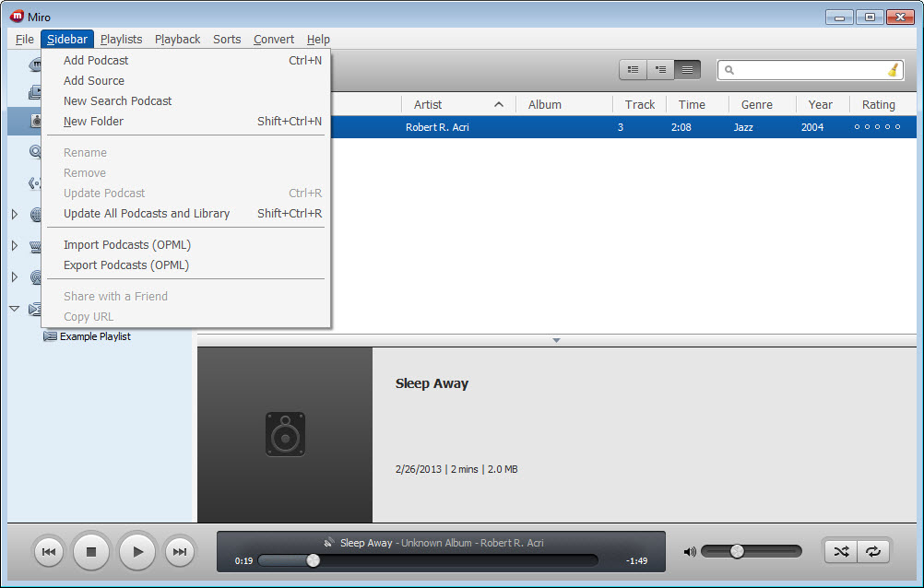Click the speaker album art thumbnail
The image size is (924, 588).
285,434
